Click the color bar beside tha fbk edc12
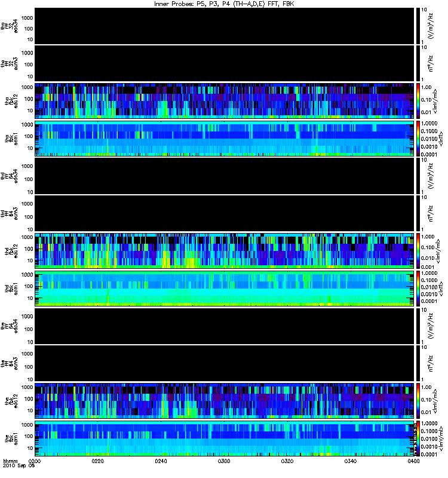 coord(418,101)
